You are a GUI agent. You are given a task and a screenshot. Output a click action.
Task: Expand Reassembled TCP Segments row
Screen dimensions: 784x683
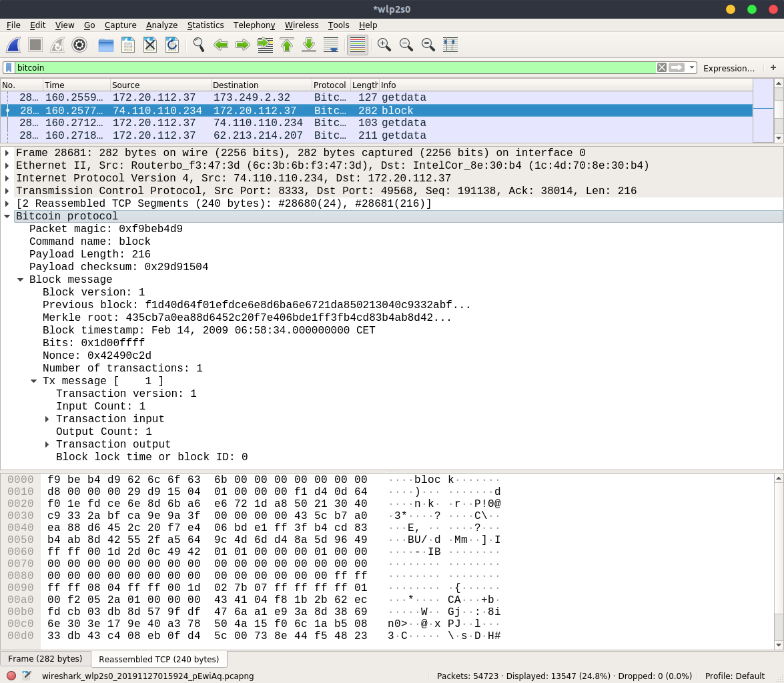[7, 203]
